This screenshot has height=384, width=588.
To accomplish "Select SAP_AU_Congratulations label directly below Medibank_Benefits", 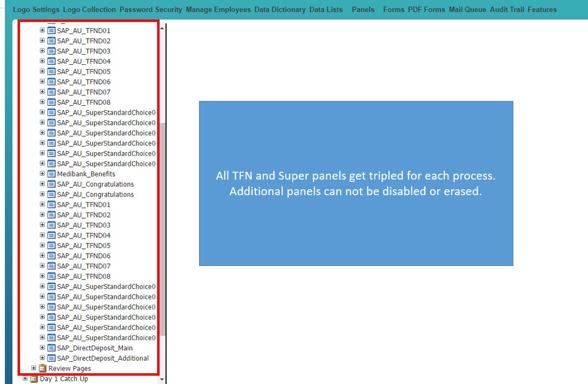I will coord(96,184).
